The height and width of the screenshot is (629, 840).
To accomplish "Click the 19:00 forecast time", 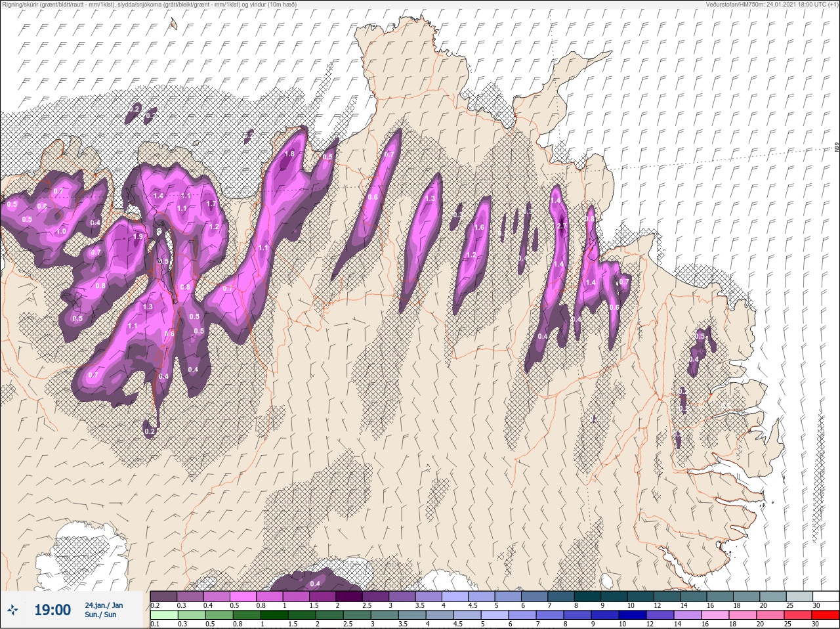I will pos(52,610).
